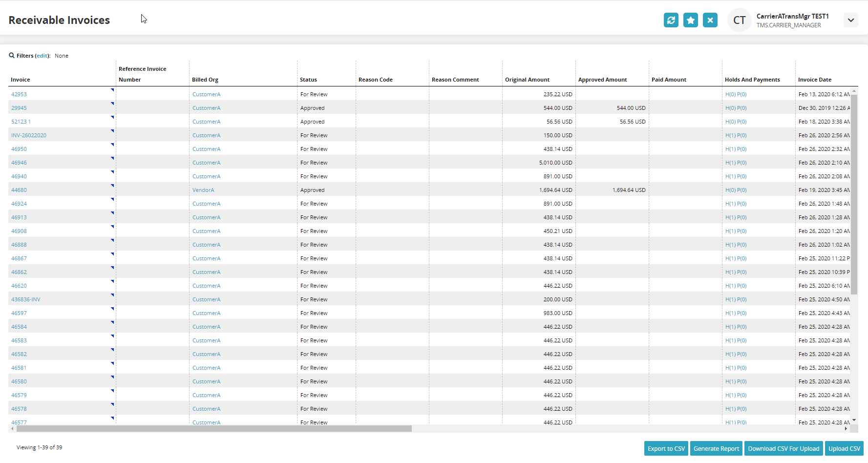Sort by the Original Amount column header
This screenshot has width=868, height=463.
[x=527, y=80]
